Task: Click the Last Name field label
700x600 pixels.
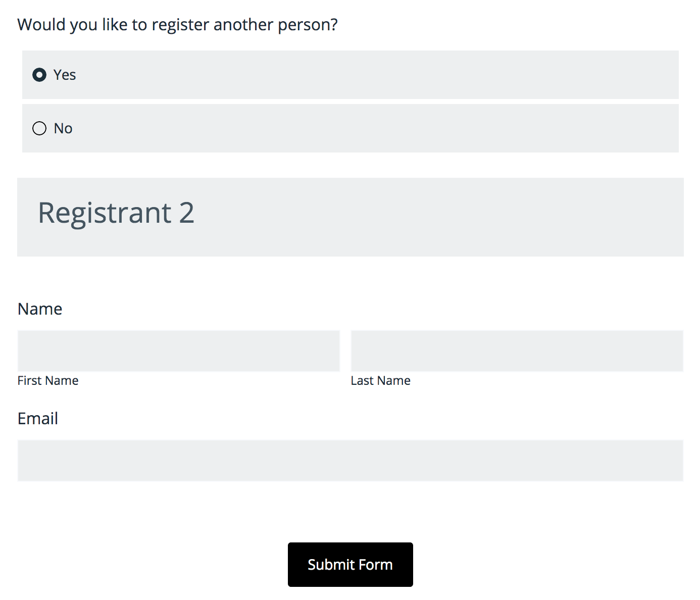Action: click(x=381, y=380)
